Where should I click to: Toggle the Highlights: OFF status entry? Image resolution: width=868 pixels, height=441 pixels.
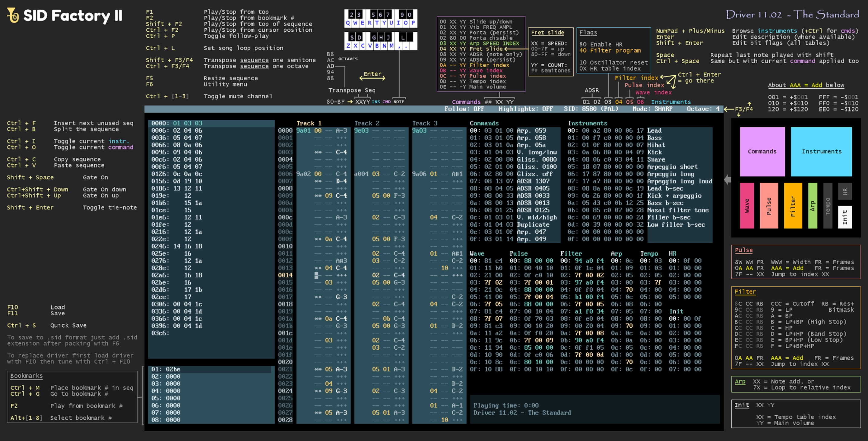[x=526, y=109]
